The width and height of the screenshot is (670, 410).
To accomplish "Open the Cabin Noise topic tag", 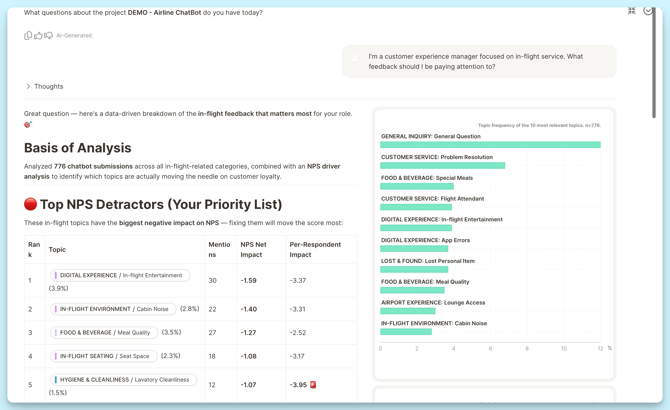I will coord(113,309).
